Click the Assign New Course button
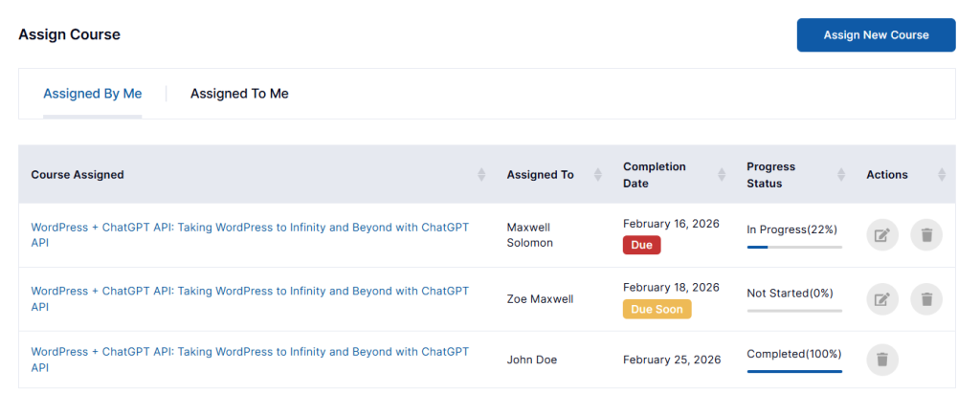The width and height of the screenshot is (980, 414). (x=876, y=35)
